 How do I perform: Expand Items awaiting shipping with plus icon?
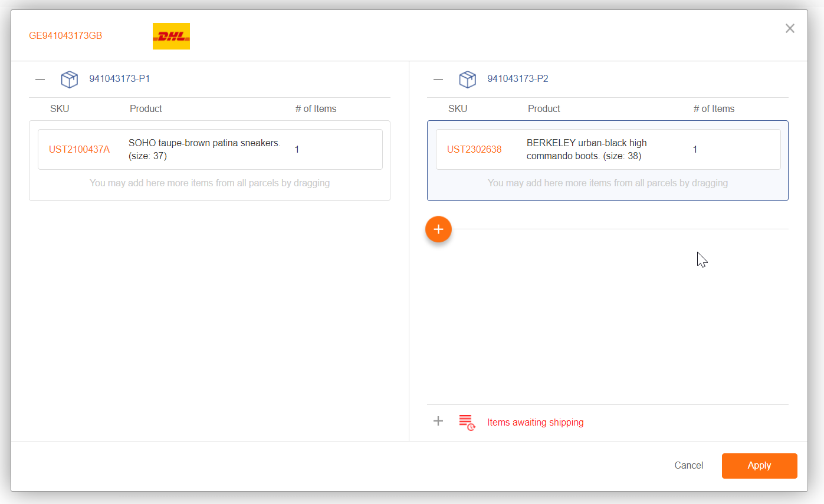(438, 421)
